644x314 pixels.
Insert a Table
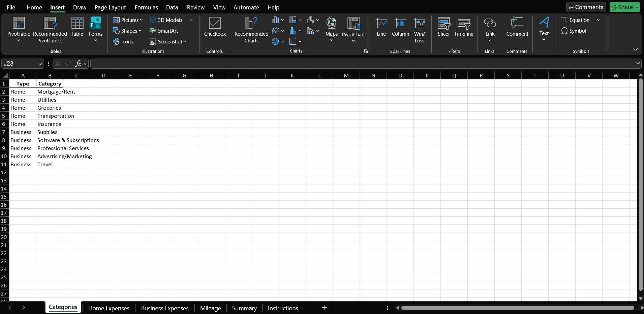pos(77,30)
